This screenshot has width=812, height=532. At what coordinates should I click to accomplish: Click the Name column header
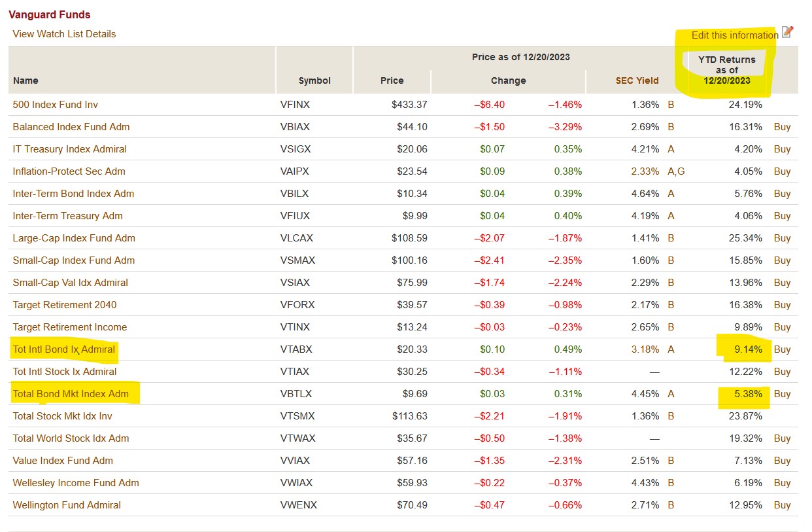(25, 81)
